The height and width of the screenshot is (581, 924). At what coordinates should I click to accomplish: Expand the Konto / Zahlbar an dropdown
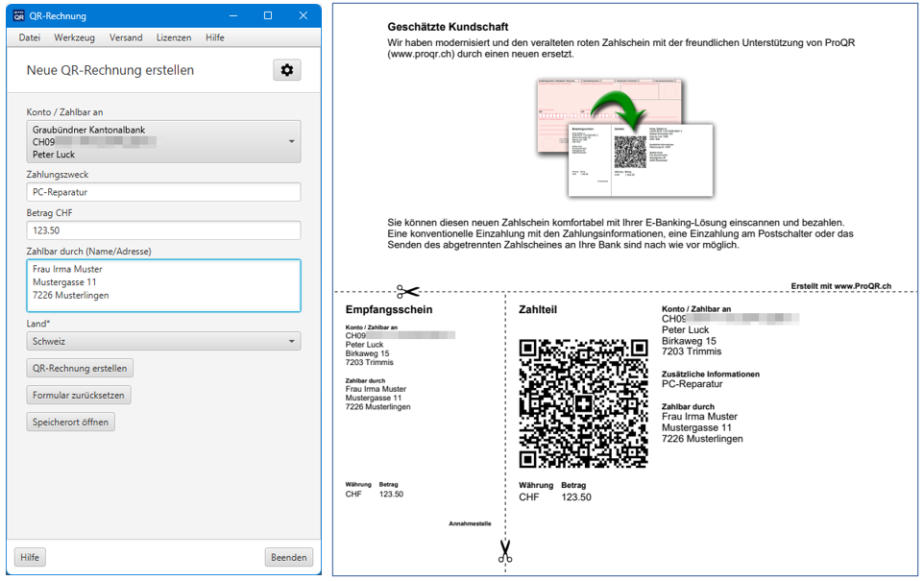point(292,142)
